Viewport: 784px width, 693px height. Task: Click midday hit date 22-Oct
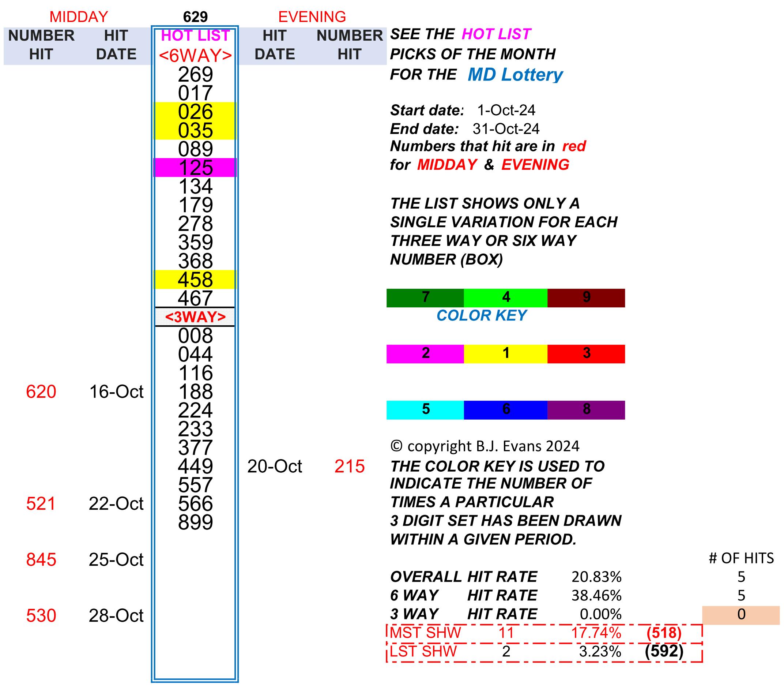click(116, 504)
